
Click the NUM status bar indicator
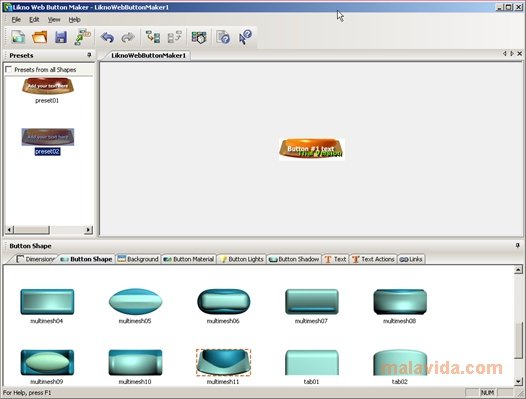click(487, 393)
